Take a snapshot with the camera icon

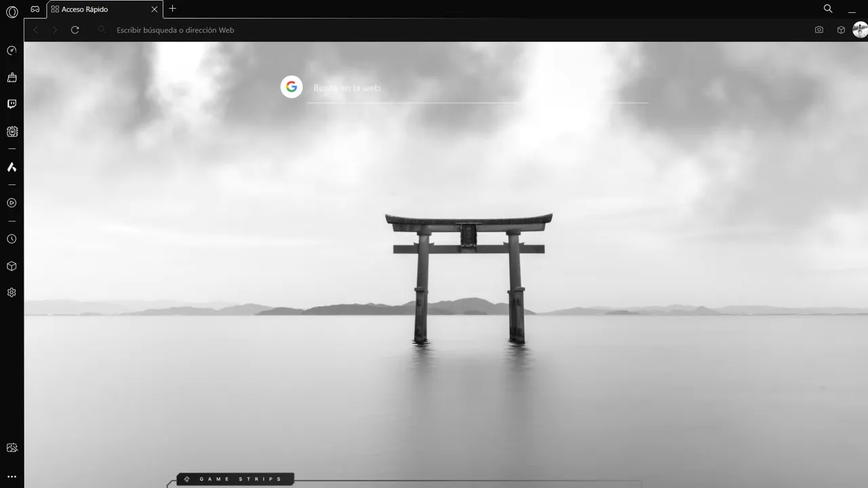(818, 30)
